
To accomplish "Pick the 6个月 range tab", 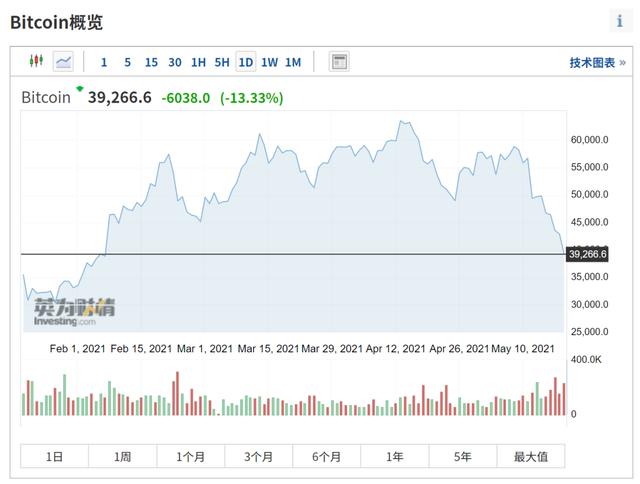I will [x=327, y=456].
